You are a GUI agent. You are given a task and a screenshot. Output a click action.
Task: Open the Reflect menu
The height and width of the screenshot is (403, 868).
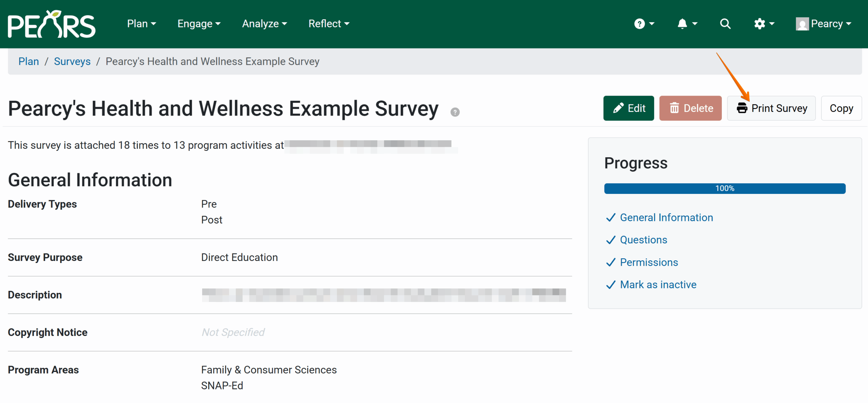329,24
